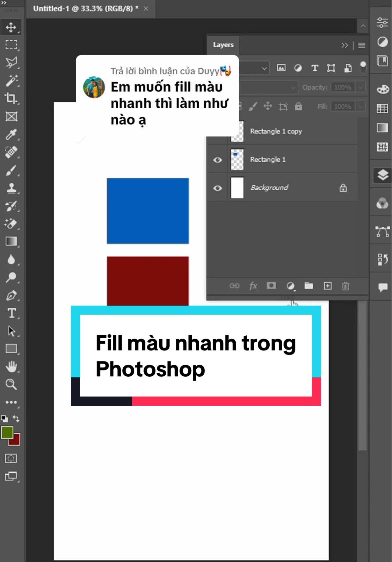Add a layer mask
Viewport: 392px width, 562px height.
[x=271, y=285]
